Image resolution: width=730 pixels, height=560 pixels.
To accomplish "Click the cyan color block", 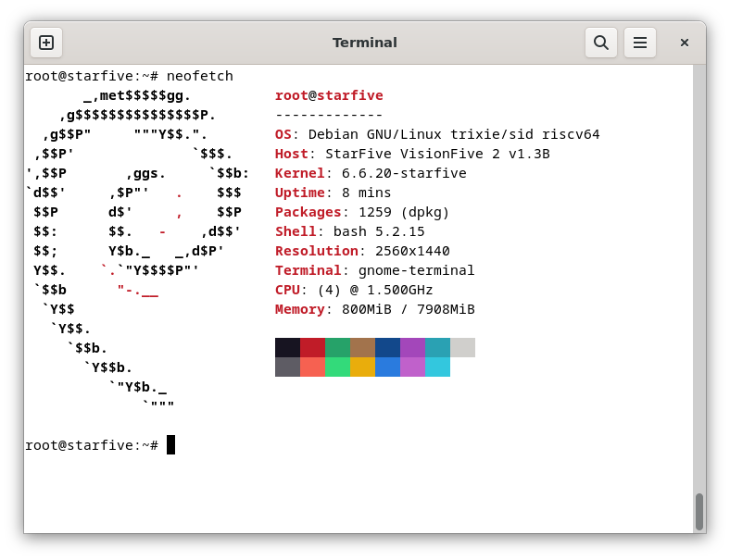I will [437, 367].
